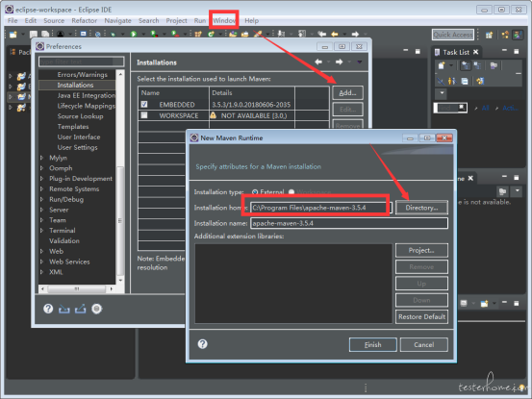Select Lifecycle Mappings preferences item
Image resolution: width=532 pixels, height=399 pixels.
[87, 106]
